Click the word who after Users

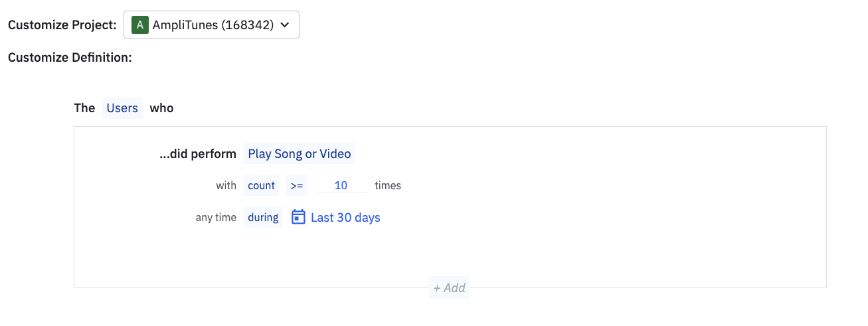coord(161,108)
